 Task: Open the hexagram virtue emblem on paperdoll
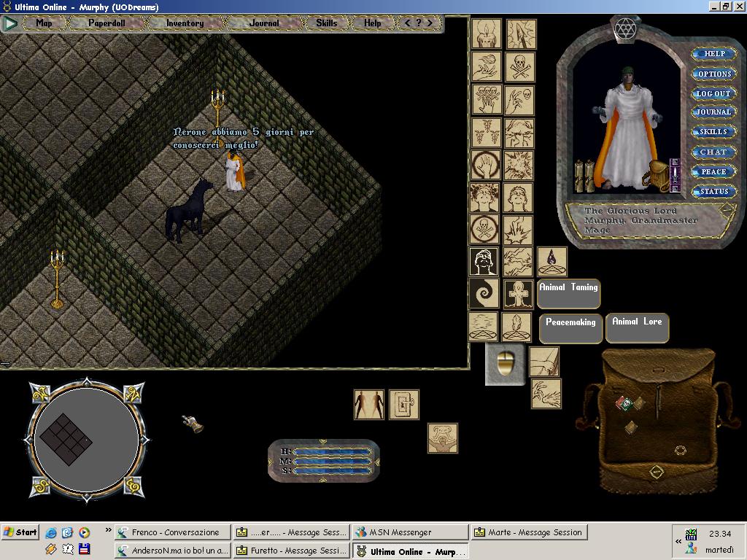coord(625,29)
